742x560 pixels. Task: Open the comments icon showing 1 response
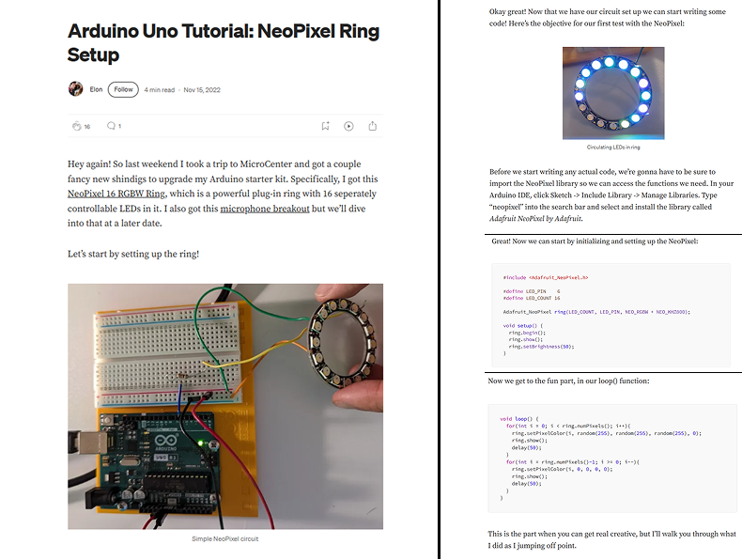[111, 126]
